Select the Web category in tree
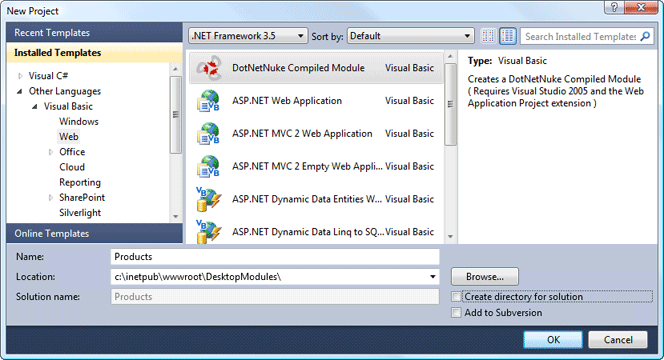 (69, 137)
